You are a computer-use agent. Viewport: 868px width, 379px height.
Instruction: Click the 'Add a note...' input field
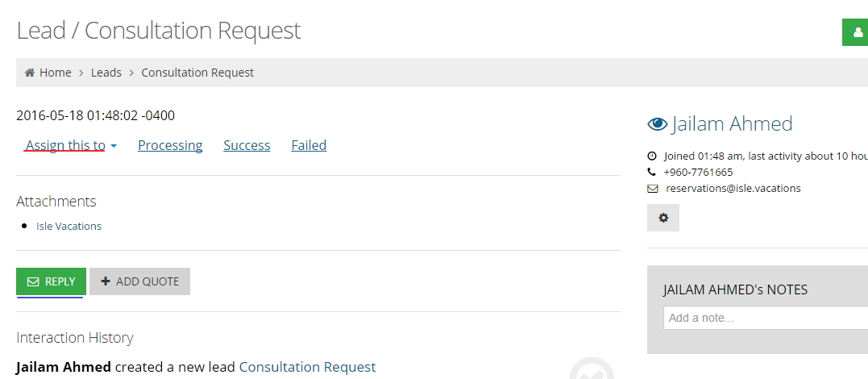(766, 318)
